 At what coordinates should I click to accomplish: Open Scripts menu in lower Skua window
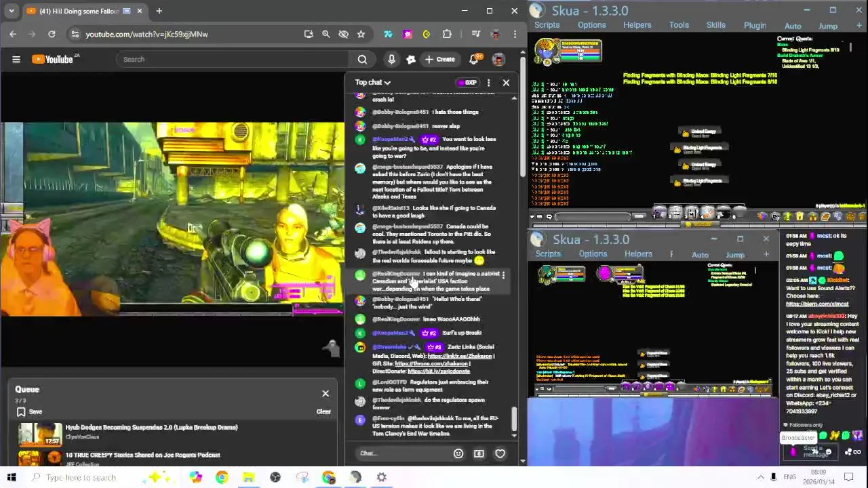[x=548, y=254]
